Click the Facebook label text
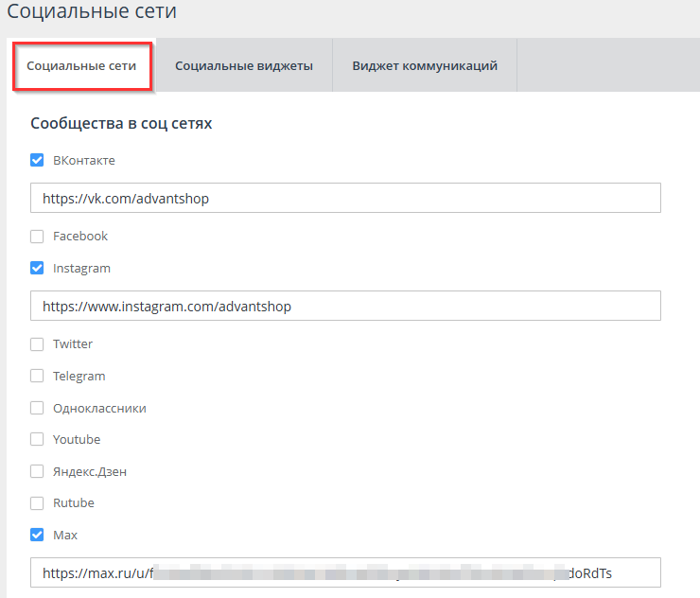The width and height of the screenshot is (700, 598). (x=80, y=237)
